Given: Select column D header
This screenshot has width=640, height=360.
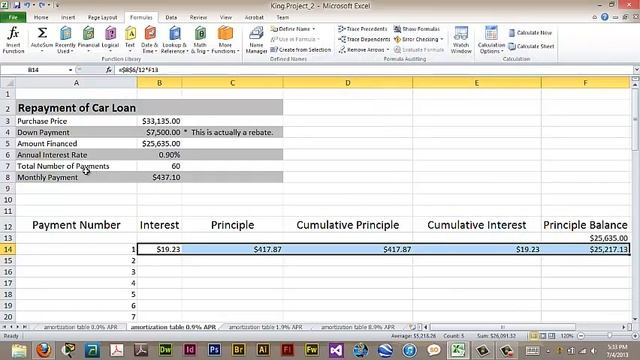Looking at the screenshot, I should pyautogui.click(x=348, y=83).
